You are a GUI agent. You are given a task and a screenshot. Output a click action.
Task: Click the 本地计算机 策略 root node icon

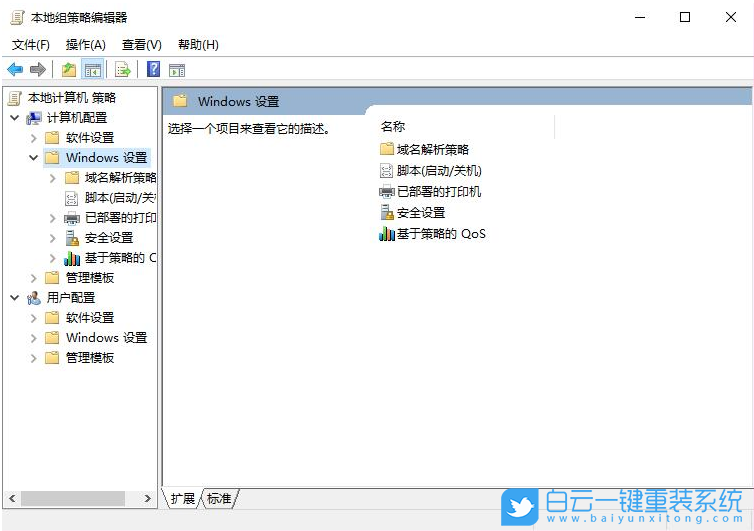pos(15,98)
